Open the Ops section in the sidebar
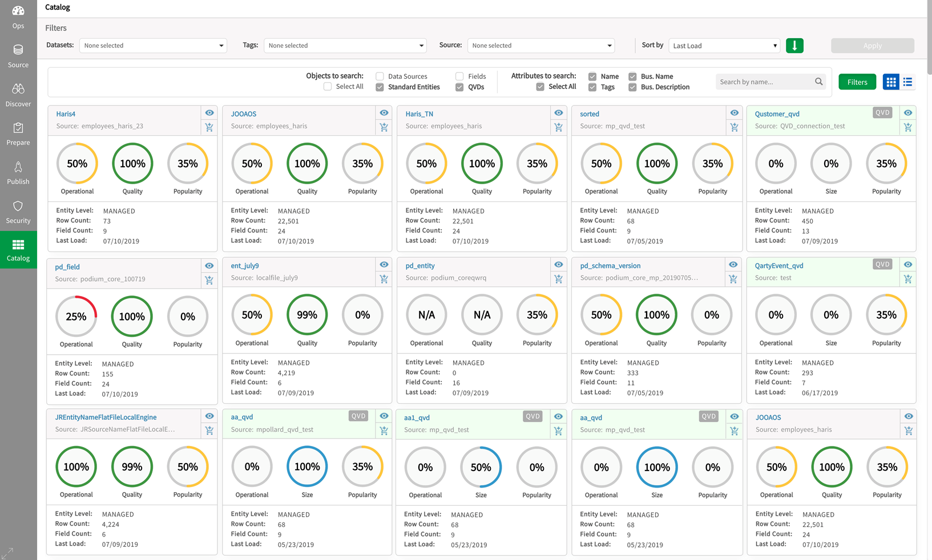 pyautogui.click(x=18, y=17)
